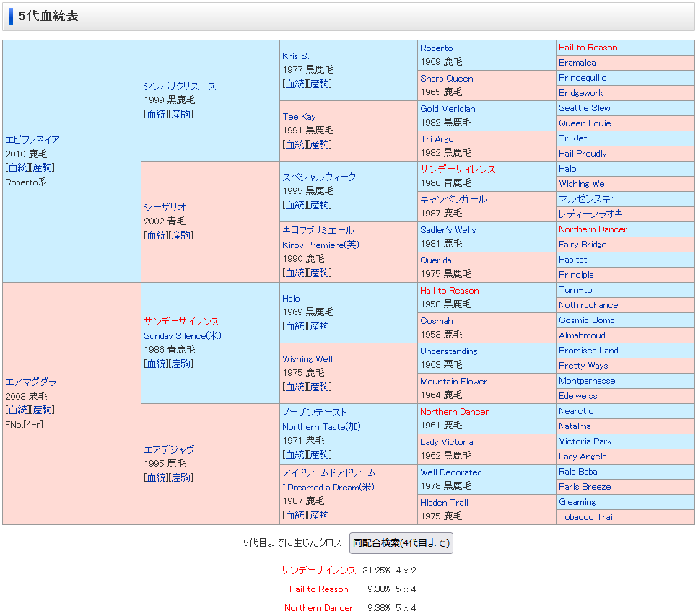Click the 同配合検索(4代目まで) button
The image size is (698, 616).
coord(401,543)
